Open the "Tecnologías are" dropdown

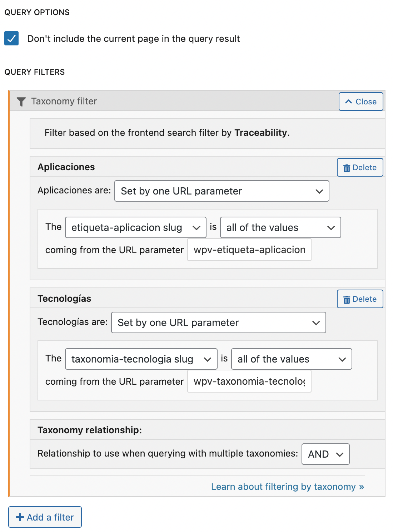pyautogui.click(x=219, y=322)
